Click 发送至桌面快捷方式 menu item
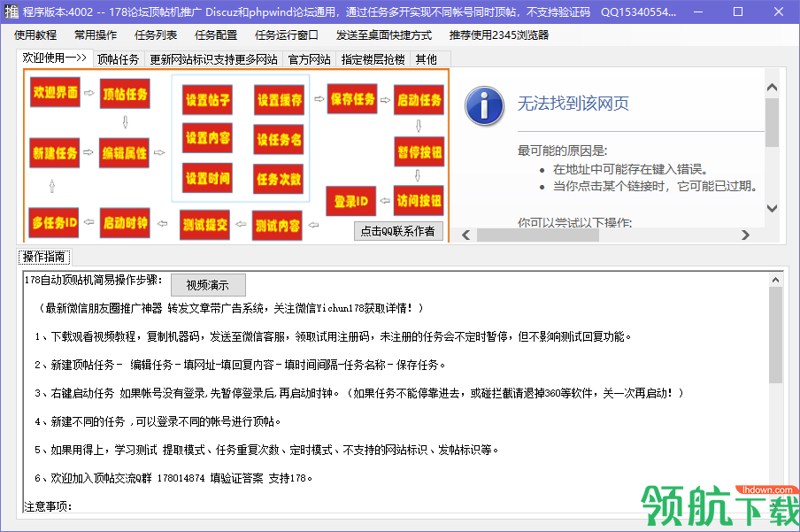The image size is (800, 532). pyautogui.click(x=384, y=35)
